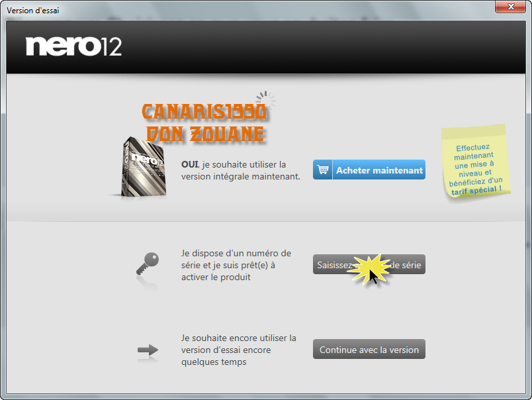
Task: Select Continue avec la version button
Action: pyautogui.click(x=369, y=350)
